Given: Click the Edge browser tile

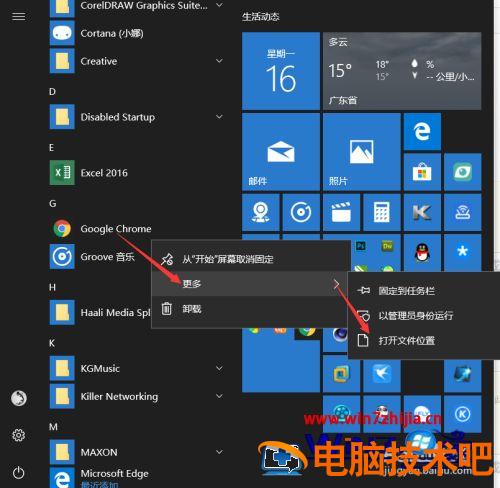Looking at the screenshot, I should tap(422, 132).
